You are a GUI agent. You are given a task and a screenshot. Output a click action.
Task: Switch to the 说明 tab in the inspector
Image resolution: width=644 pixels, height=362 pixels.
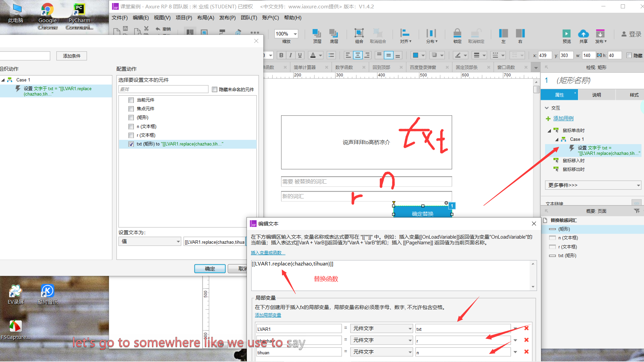click(x=596, y=95)
